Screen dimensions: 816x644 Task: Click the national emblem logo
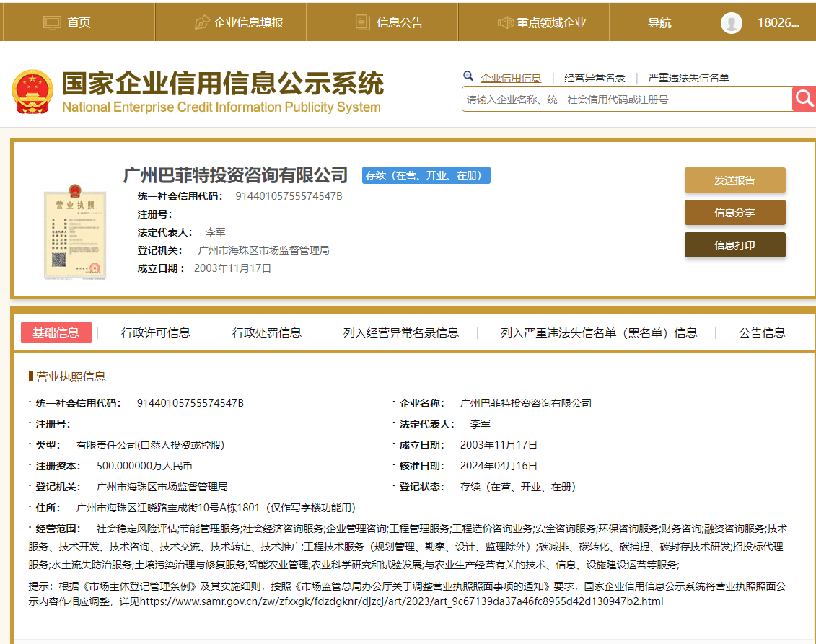pos(32,91)
